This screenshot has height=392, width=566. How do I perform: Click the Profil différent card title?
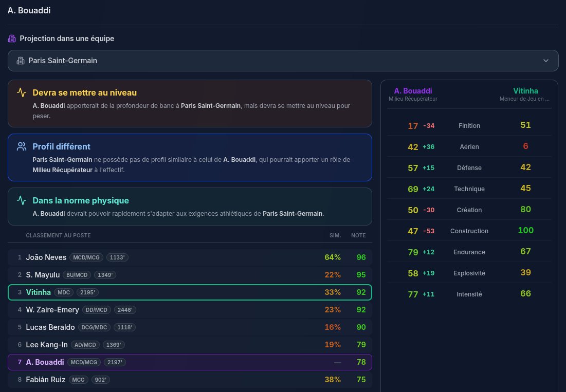[x=61, y=146]
